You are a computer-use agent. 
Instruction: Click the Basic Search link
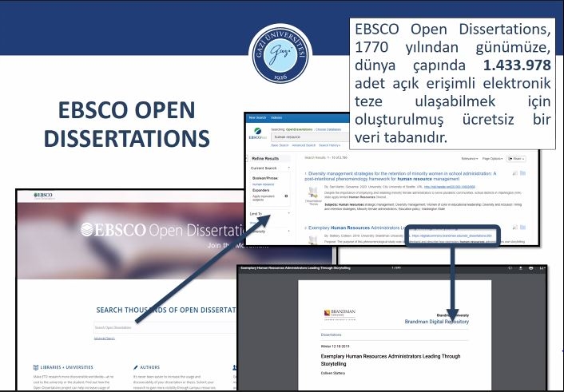pyautogui.click(x=280, y=145)
